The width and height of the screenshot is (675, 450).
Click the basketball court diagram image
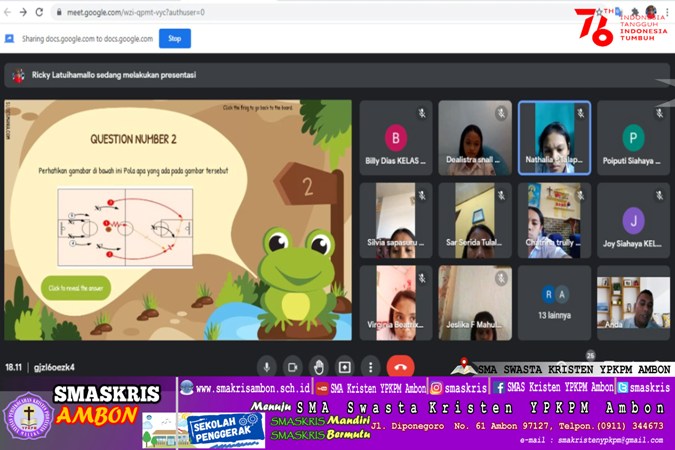pos(125,228)
